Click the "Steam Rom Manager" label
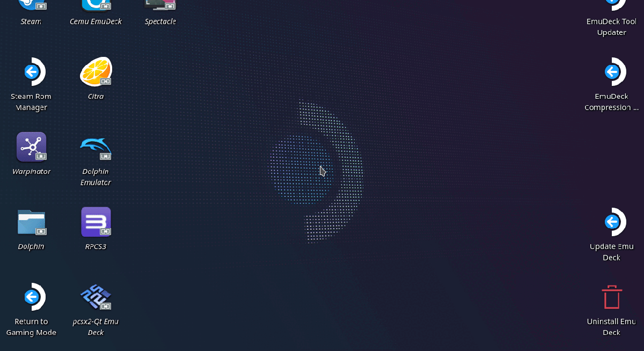 (x=31, y=102)
